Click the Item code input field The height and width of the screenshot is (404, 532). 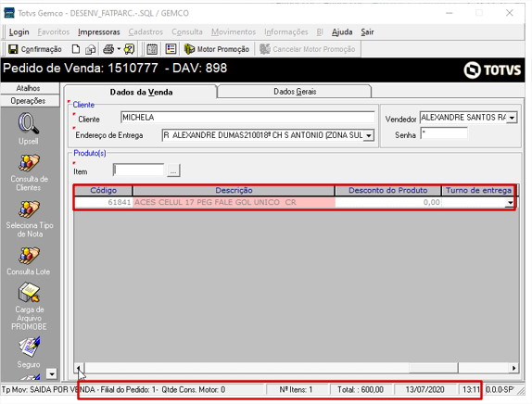pos(138,170)
